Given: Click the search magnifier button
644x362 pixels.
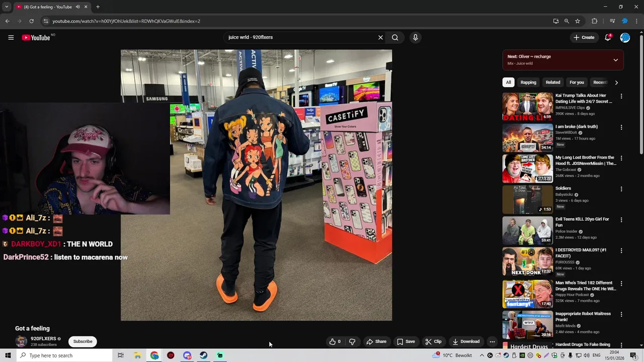Looking at the screenshot, I should point(395,37).
